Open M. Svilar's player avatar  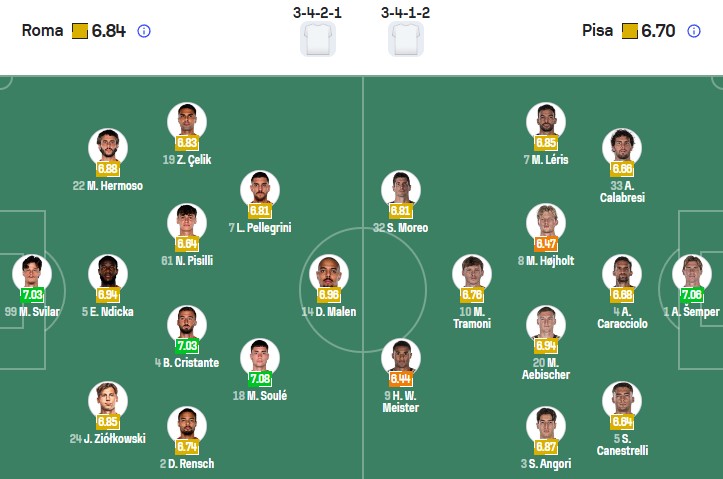31,273
